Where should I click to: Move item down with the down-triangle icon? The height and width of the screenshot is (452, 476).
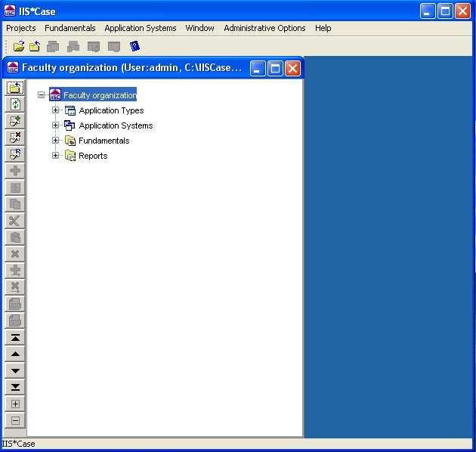15,370
